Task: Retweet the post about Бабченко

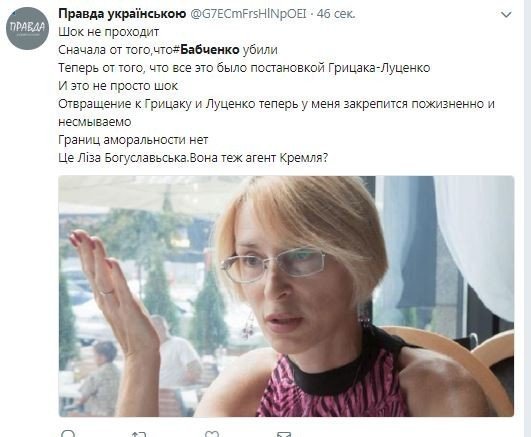Action: click(x=139, y=434)
